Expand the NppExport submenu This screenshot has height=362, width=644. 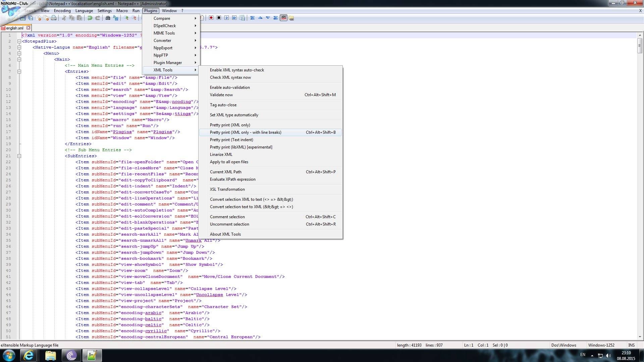click(x=171, y=48)
